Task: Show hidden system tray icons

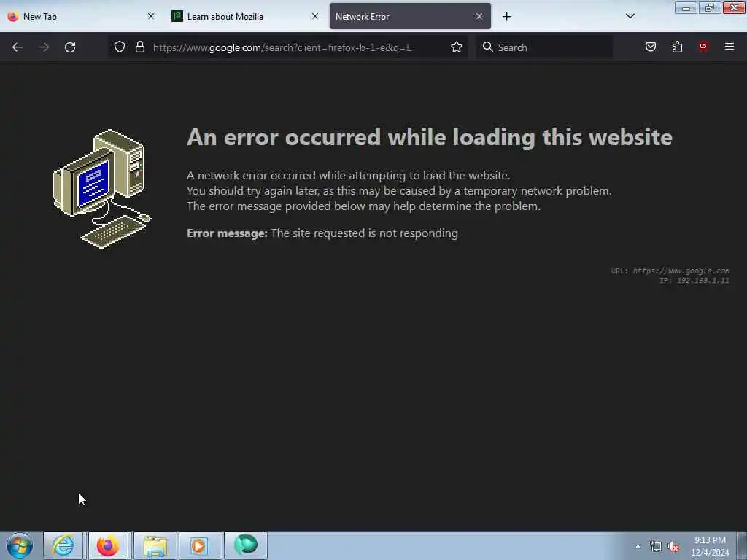Action: [638, 547]
